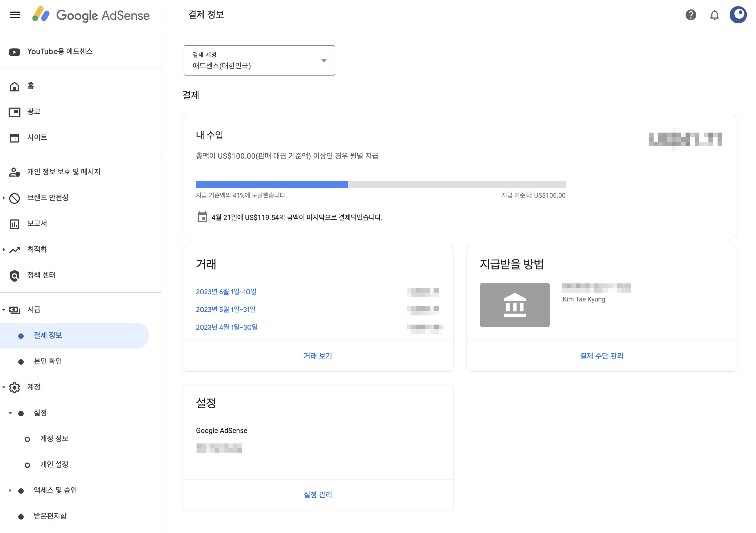Expand the 액세스 및 승인 submenu arrow

10,491
